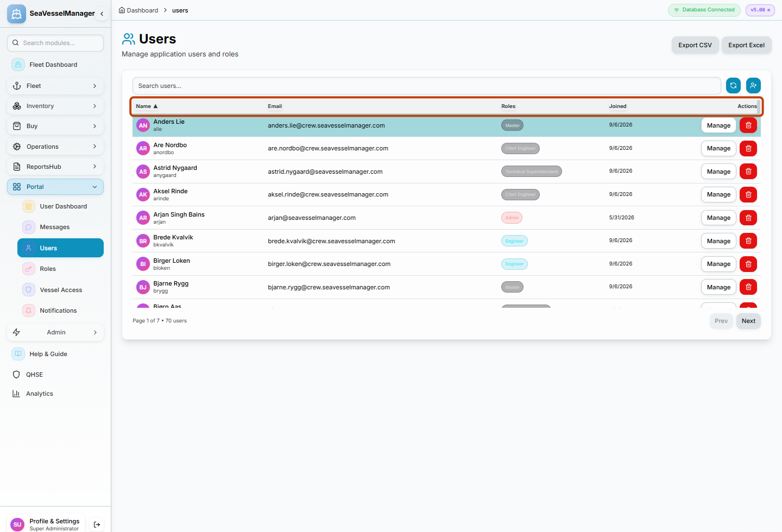
Task: Click the users table vertical scrollbar
Action: (x=759, y=107)
